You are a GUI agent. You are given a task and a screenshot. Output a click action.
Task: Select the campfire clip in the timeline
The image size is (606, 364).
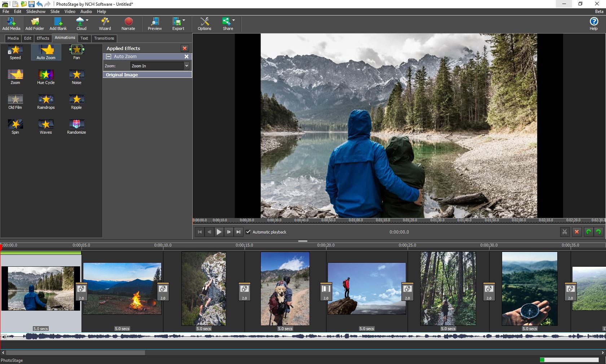coord(122,288)
